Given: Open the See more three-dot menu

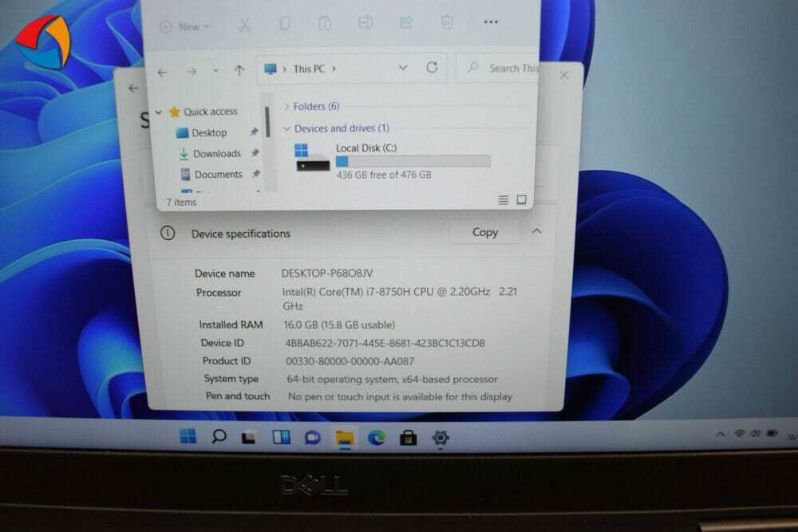Looking at the screenshot, I should (x=491, y=22).
